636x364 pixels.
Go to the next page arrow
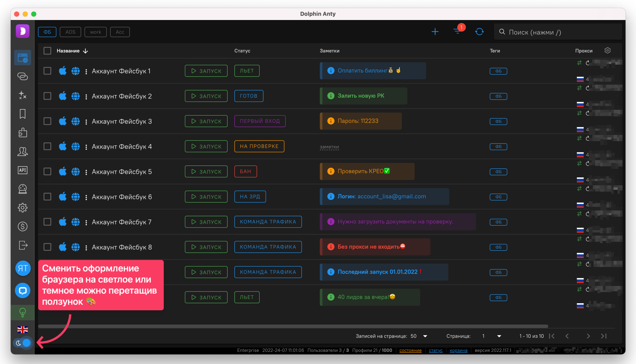tap(588, 336)
